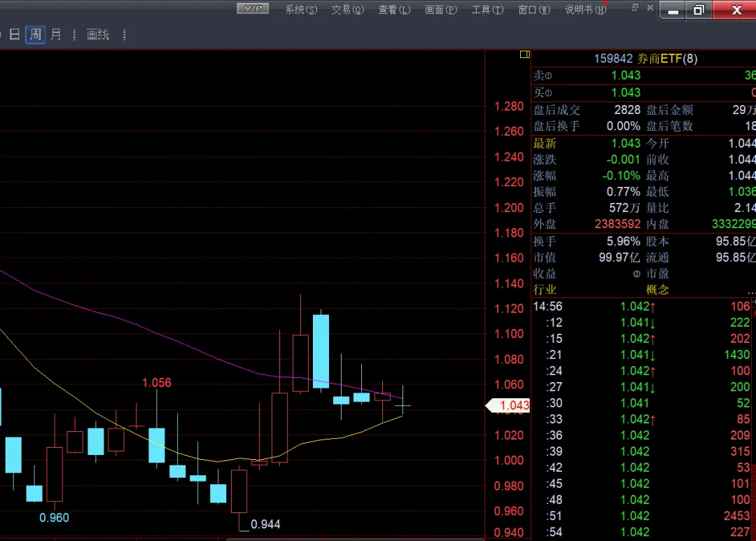Viewport: 756px width, 541px height.
Task: Click the 市值 value 99.97亿
Action: click(x=619, y=258)
